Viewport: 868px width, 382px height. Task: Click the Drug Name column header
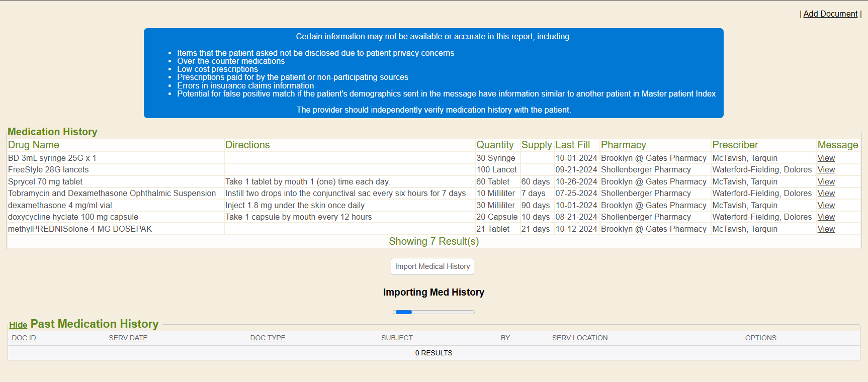34,145
